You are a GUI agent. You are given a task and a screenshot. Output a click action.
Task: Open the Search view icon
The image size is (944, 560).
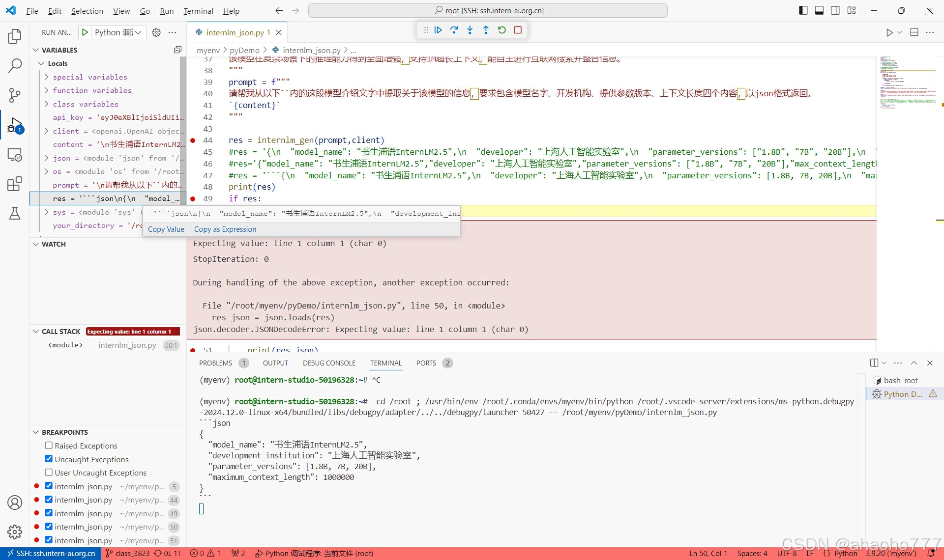[15, 65]
